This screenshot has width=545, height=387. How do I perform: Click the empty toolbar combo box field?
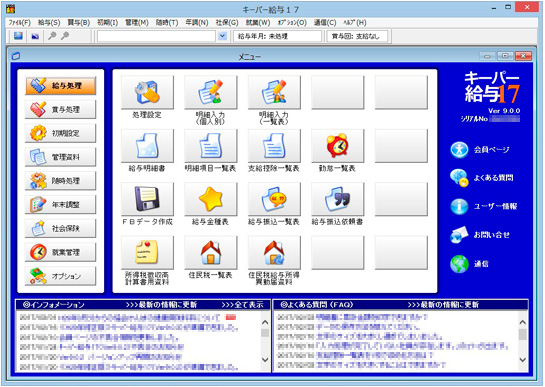click(156, 36)
